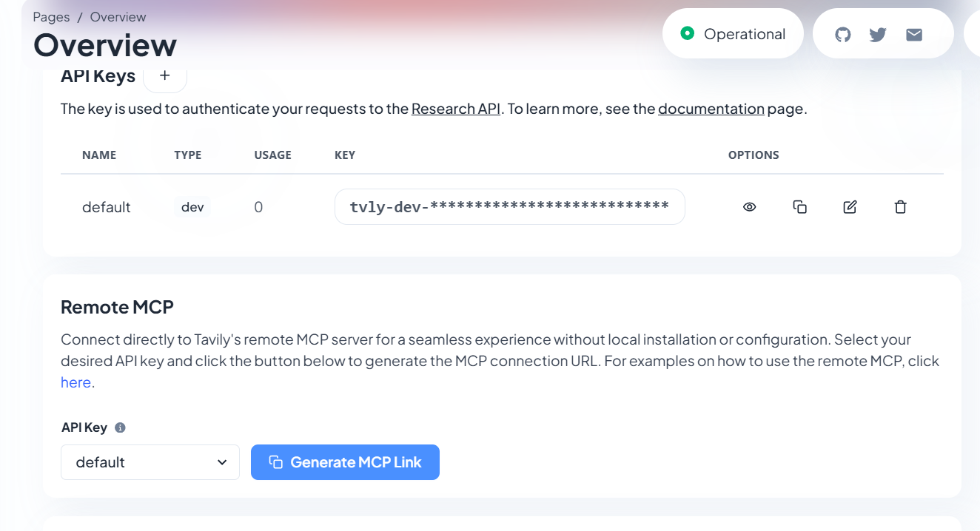Viewport: 980px width, 531px height.
Task: Click the Twitter bird icon
Action: click(878, 34)
